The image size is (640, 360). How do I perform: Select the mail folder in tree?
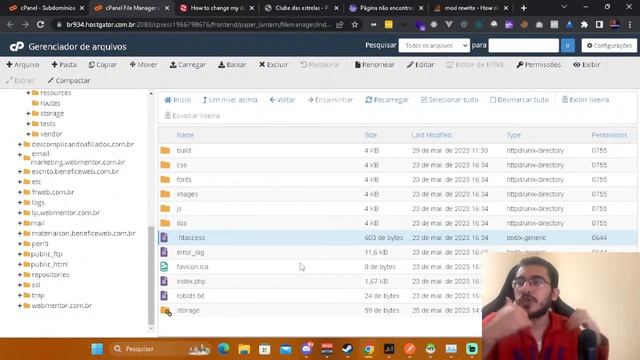[x=37, y=223]
